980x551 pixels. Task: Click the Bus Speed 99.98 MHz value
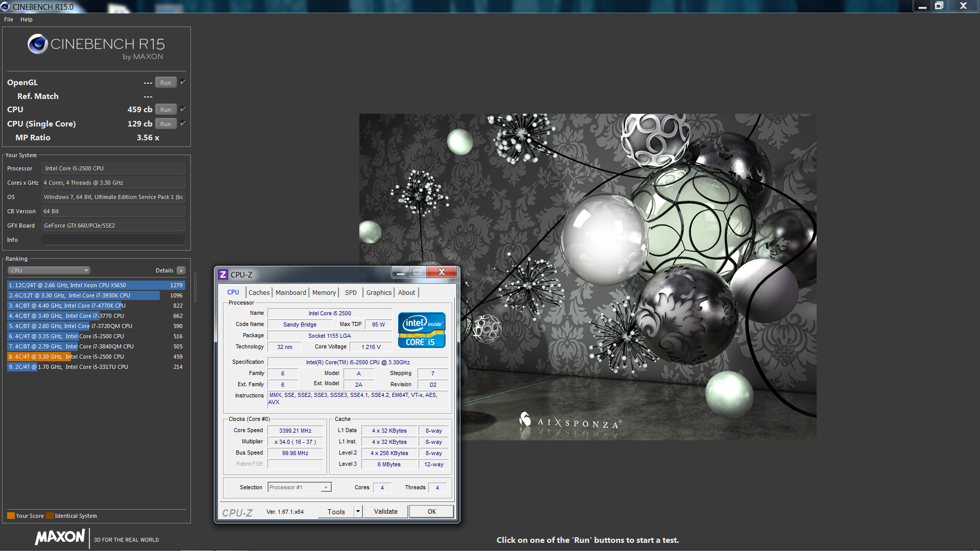(295, 453)
